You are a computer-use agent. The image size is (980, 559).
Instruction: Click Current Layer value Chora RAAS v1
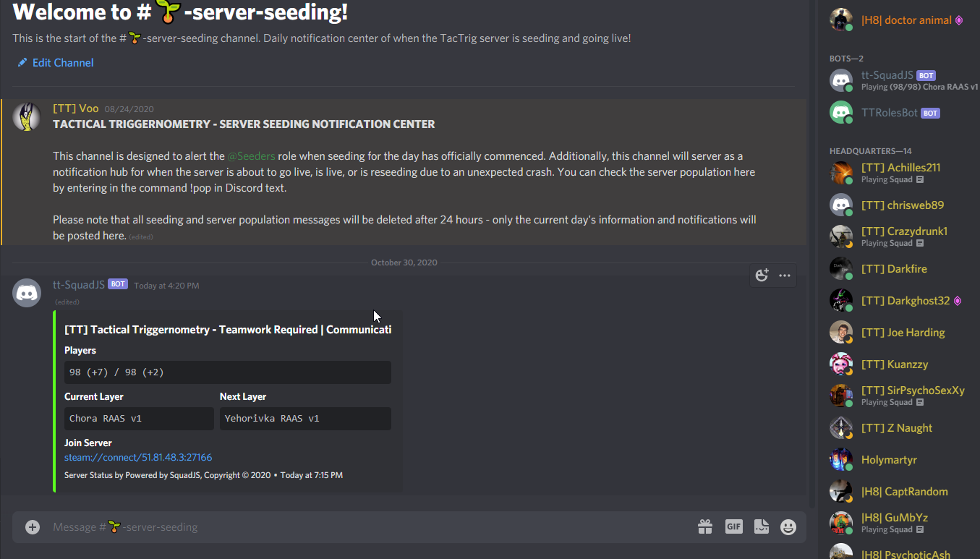click(x=139, y=419)
